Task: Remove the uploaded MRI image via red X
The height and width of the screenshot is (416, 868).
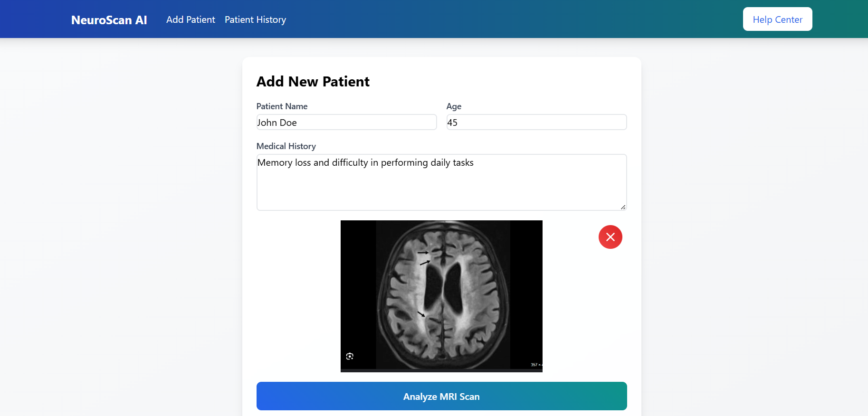Action: tap(610, 237)
